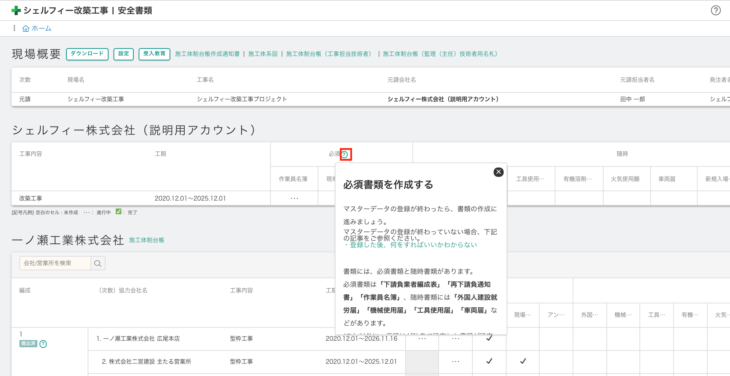Select the 車両届 column header
730x376 pixels.
(667, 179)
